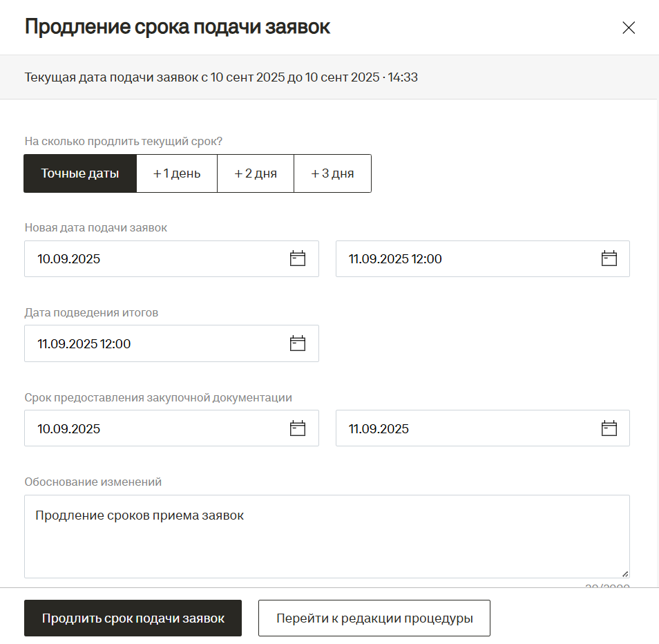
Task: Focus documentation period end field 11.09.2025
Action: (x=463, y=428)
